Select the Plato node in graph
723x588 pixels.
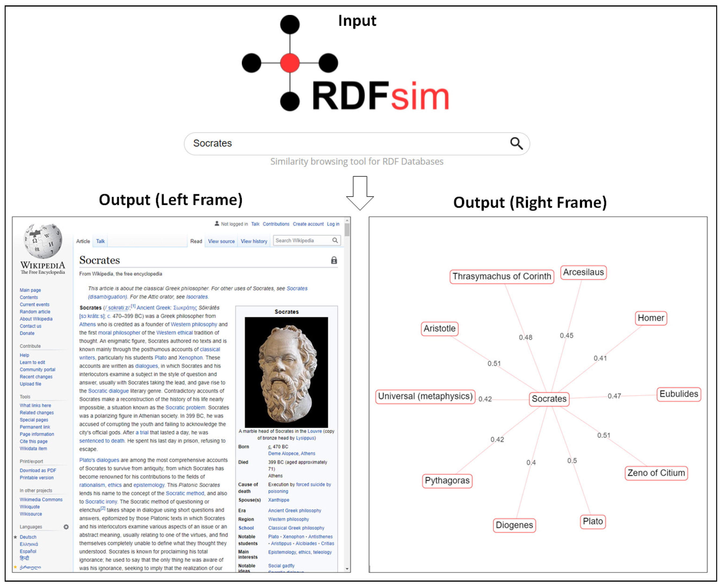(593, 521)
